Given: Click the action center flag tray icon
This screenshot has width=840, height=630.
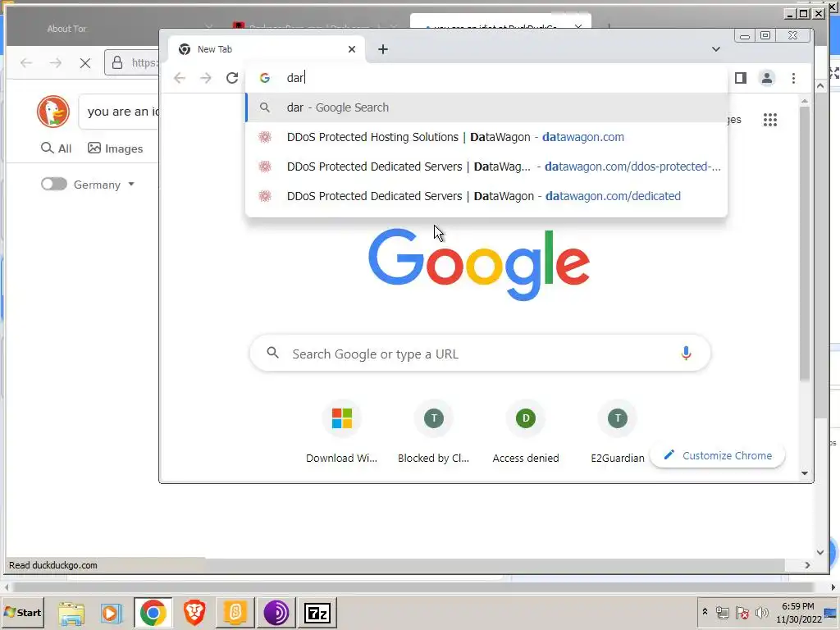Looking at the screenshot, I should pyautogui.click(x=742, y=612).
